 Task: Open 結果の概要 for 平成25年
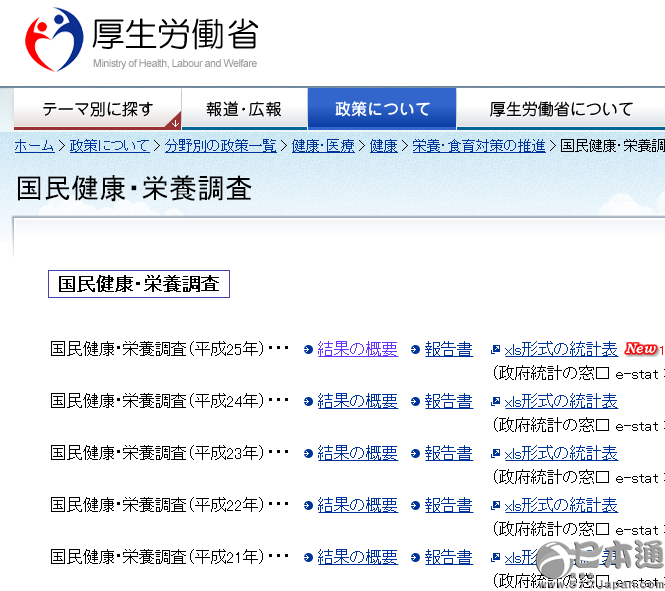(358, 349)
